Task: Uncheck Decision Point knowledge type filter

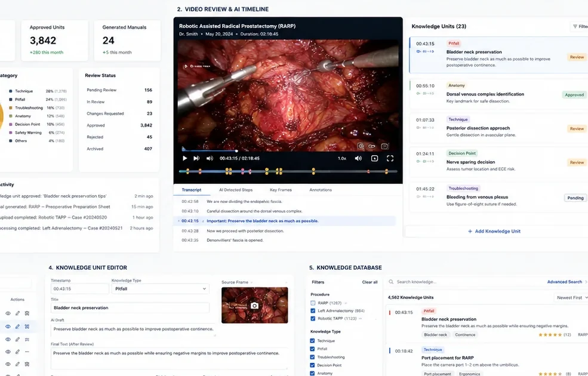Action: point(312,365)
